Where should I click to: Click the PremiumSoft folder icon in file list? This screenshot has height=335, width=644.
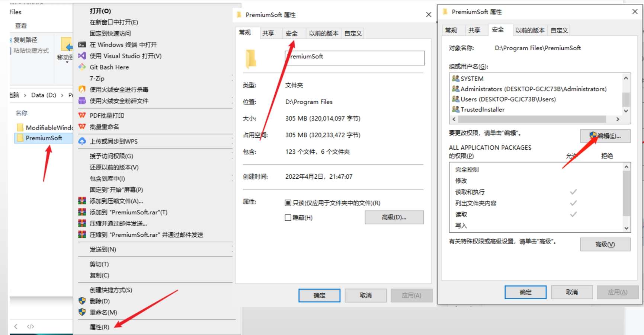20,138
